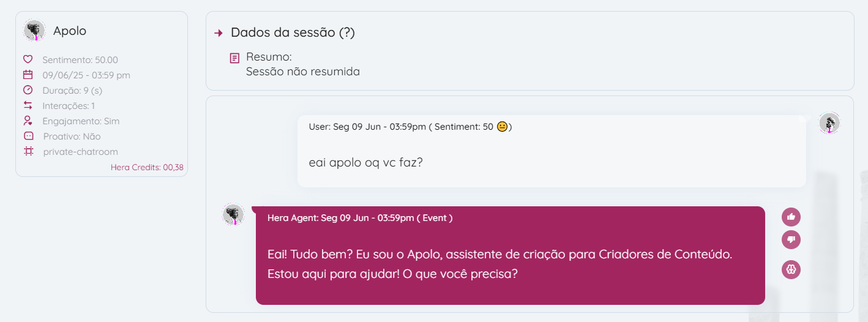Viewport: 868px width, 322px height.
Task: Click the Hera Agent reply message bubble
Action: tap(510, 263)
